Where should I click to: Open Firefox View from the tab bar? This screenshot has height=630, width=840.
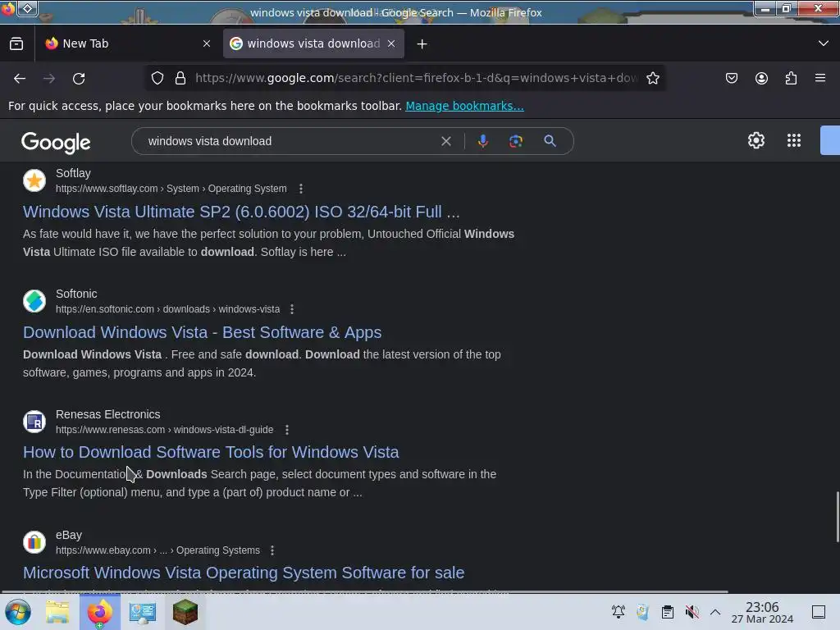pyautogui.click(x=16, y=43)
